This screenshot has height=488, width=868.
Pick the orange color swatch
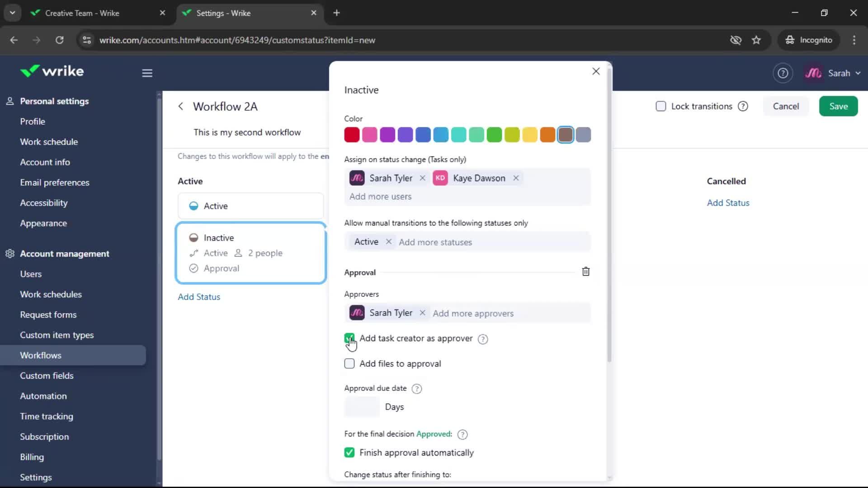coord(547,135)
